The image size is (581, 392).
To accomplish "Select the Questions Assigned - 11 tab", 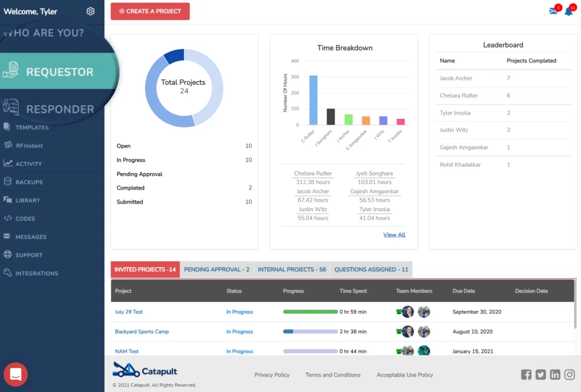I will point(371,270).
